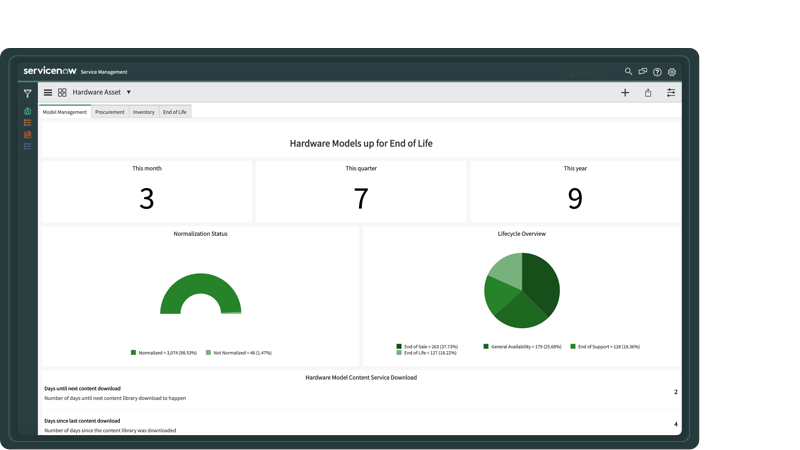This screenshot has height=450, width=800.
Task: Open the search magnifier in header
Action: click(x=629, y=71)
